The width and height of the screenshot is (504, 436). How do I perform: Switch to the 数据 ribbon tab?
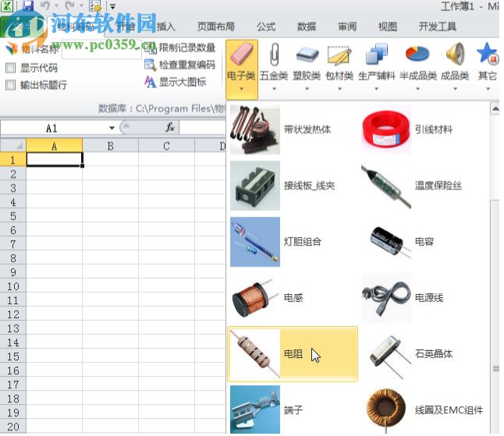(x=307, y=27)
